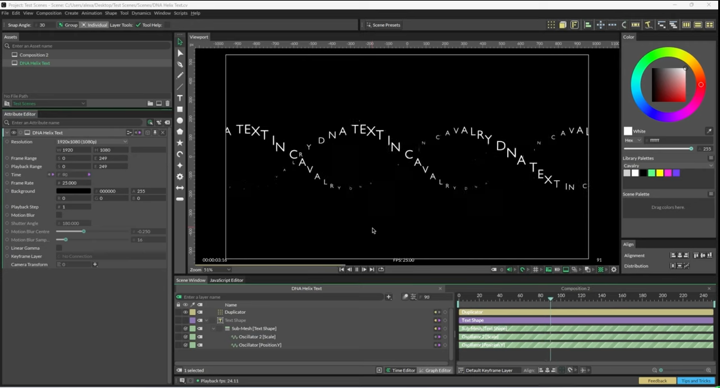Viewport: 720px width, 388px height.
Task: Collapse DNA Helix Text attribute header
Action: click(7, 133)
